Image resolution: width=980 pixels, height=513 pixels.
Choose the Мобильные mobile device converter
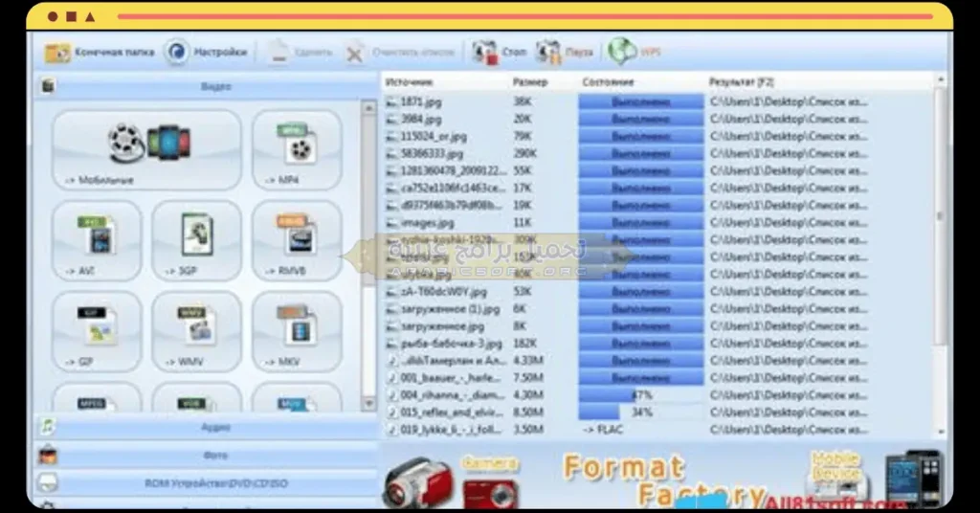[146, 150]
